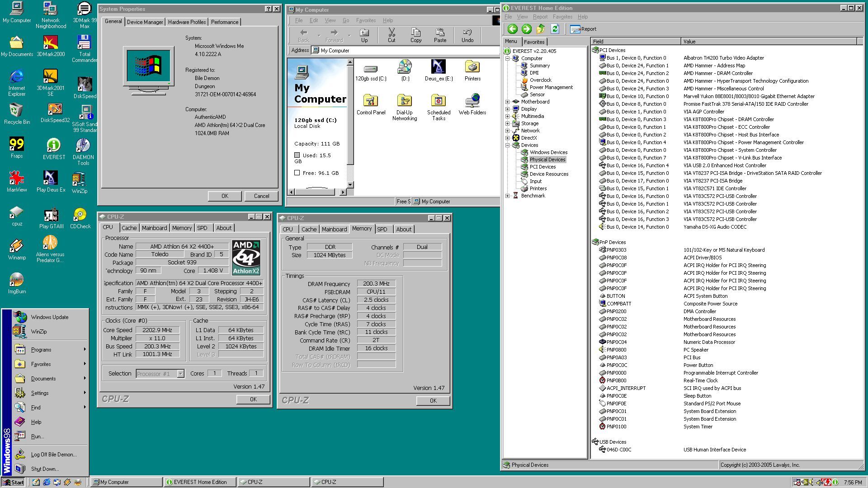Viewport: 868px width, 488px height.
Task: Click EVEREST Report toolbar button
Action: 583,29
